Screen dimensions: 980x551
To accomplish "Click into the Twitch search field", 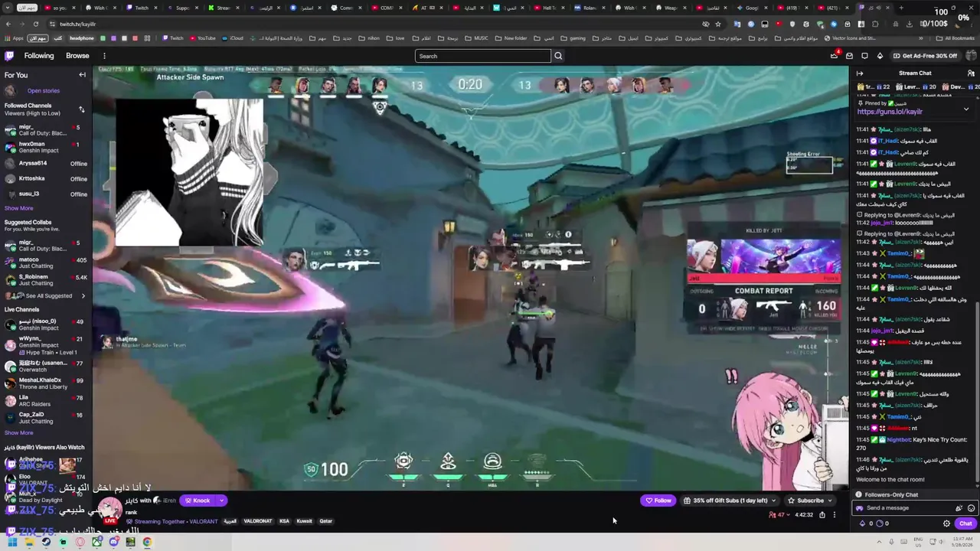I will tap(482, 56).
